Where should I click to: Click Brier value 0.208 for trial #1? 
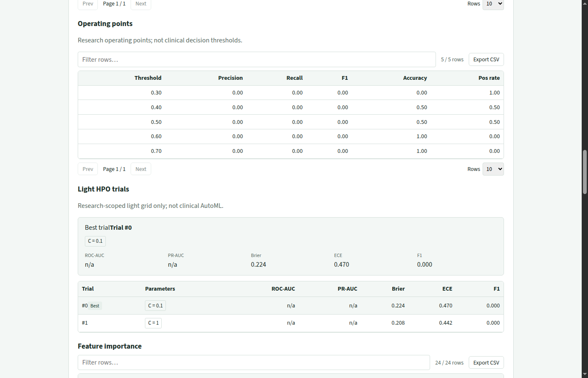click(398, 323)
